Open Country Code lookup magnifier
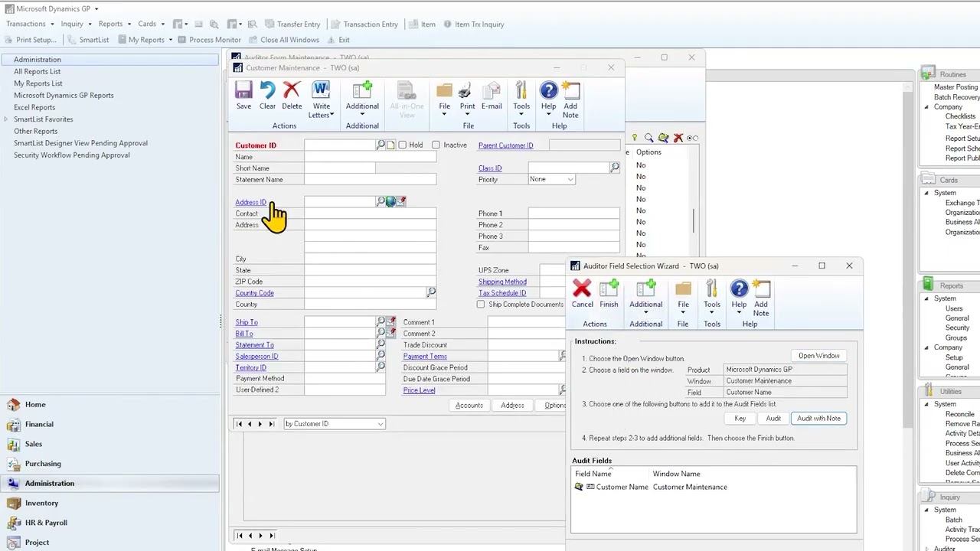The height and width of the screenshot is (551, 980). click(431, 292)
